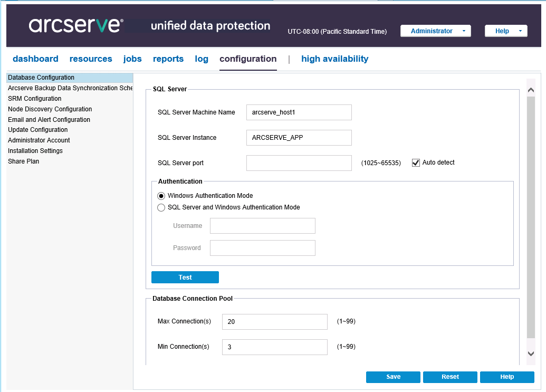The width and height of the screenshot is (546, 392).
Task: Select the configuration tab
Action: [x=248, y=59]
